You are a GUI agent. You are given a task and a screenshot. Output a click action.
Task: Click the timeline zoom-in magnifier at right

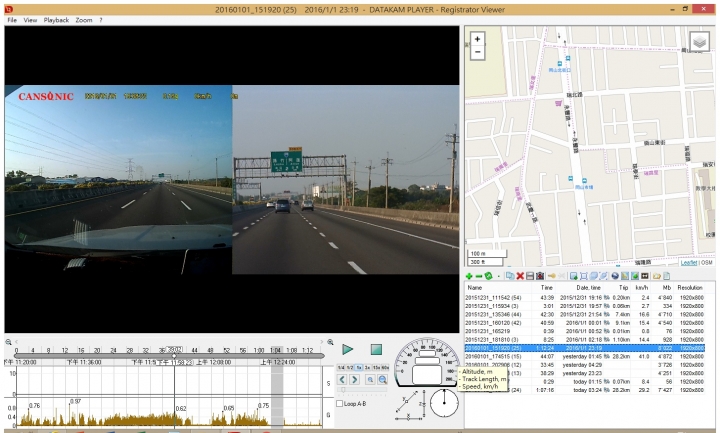(x=330, y=342)
